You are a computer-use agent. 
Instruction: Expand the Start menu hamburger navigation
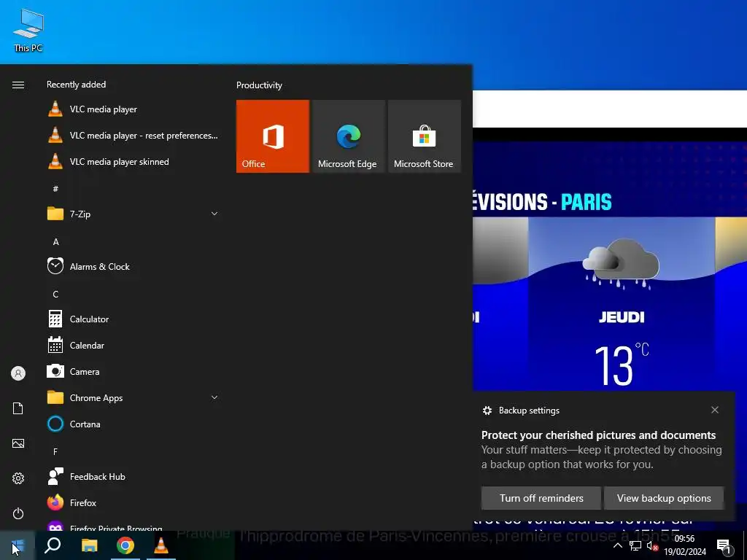18,85
